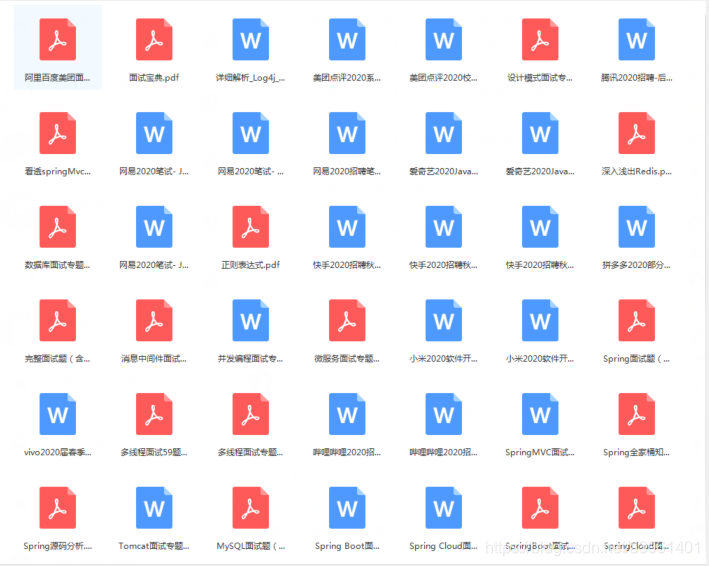Select the 网易2020招聘笔... Word document
The image size is (709, 566).
[x=347, y=133]
